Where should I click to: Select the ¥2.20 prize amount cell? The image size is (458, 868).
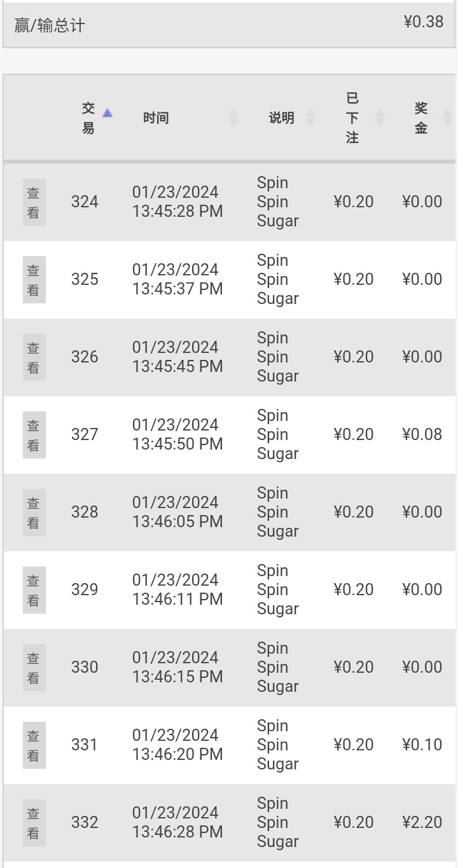[422, 822]
